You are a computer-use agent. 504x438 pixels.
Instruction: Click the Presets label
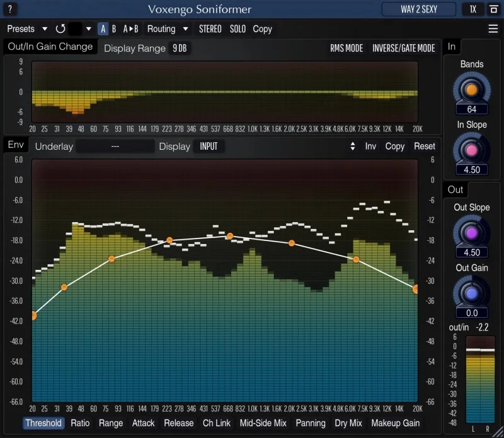pyautogui.click(x=21, y=29)
